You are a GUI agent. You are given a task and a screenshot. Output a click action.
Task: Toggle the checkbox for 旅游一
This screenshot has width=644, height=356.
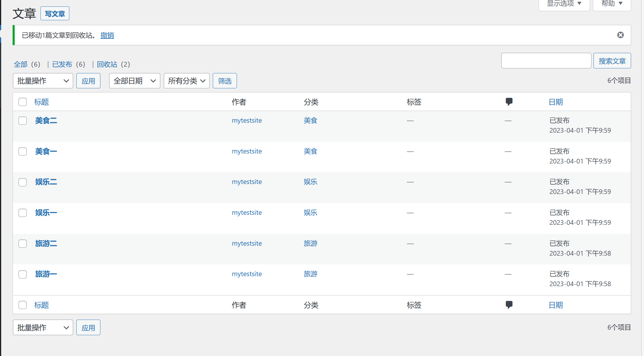click(x=23, y=274)
